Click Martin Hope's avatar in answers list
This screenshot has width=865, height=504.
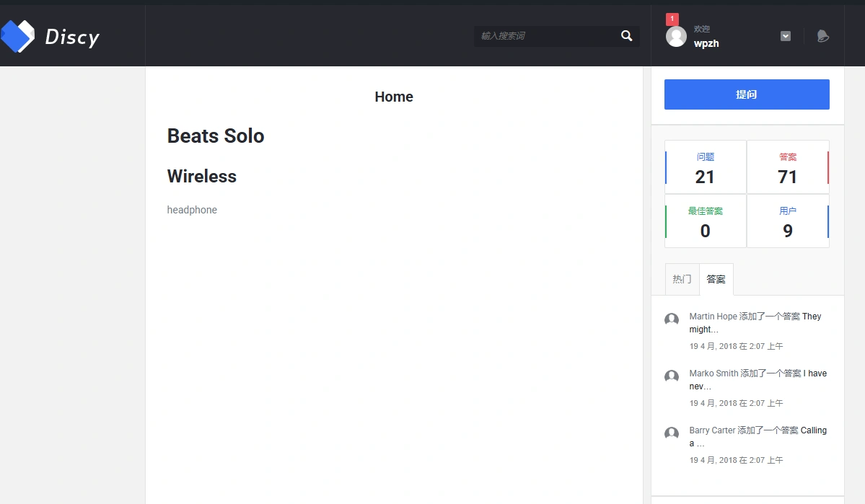coord(671,319)
